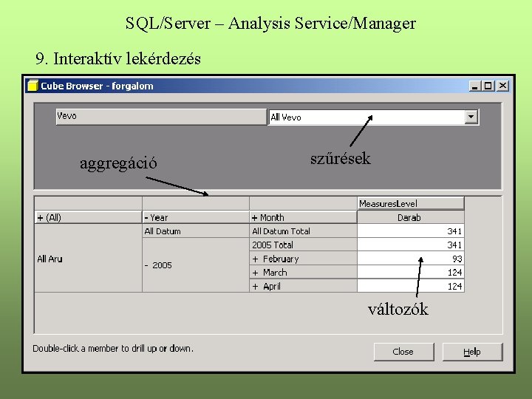
Task: Select the All Vevo combo box field
Action: [x=374, y=117]
